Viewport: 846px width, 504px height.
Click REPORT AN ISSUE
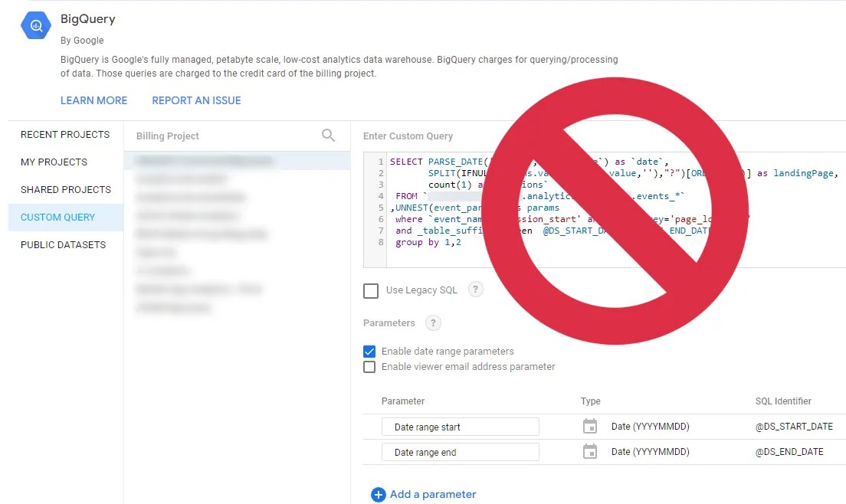(196, 100)
